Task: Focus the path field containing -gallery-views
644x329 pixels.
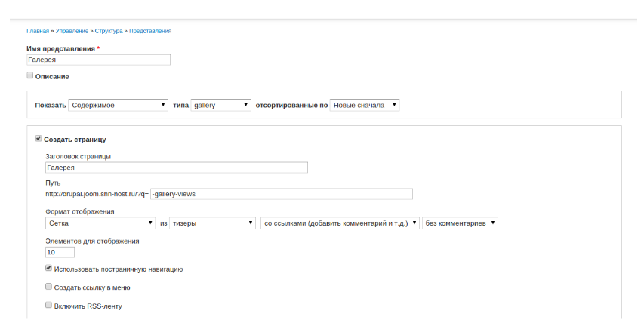Action: click(282, 194)
